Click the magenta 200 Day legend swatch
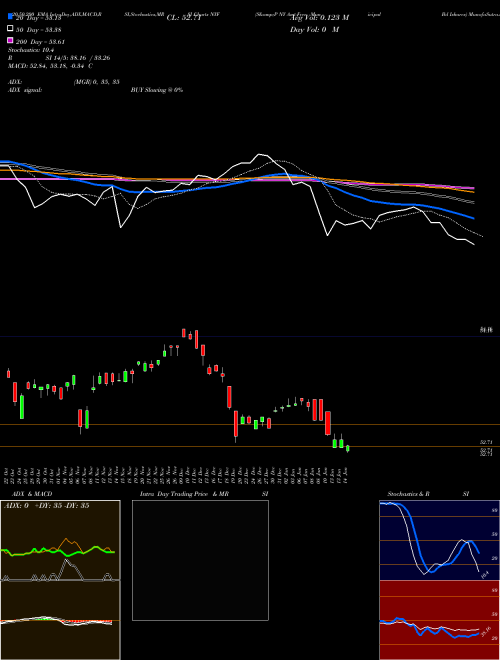The height and width of the screenshot is (660, 500). [x=10, y=40]
